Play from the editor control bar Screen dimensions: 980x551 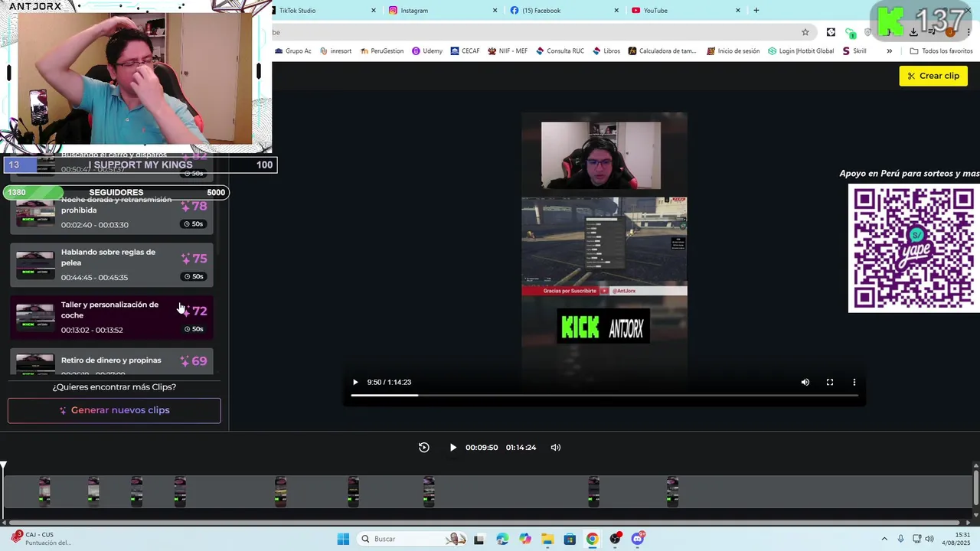click(452, 448)
